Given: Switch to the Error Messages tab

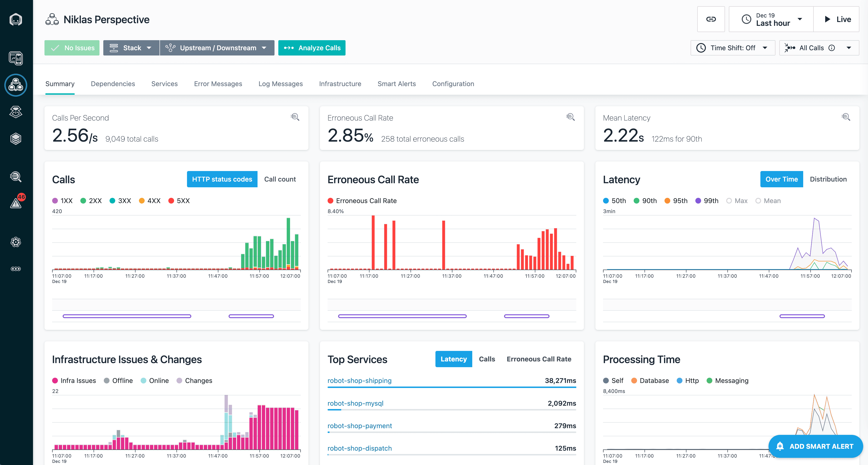Looking at the screenshot, I should pos(218,83).
